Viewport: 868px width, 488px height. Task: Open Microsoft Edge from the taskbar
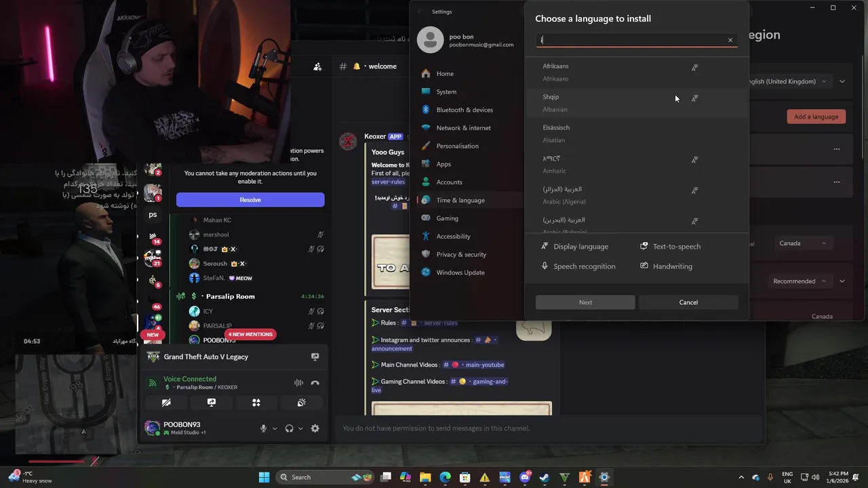click(445, 477)
